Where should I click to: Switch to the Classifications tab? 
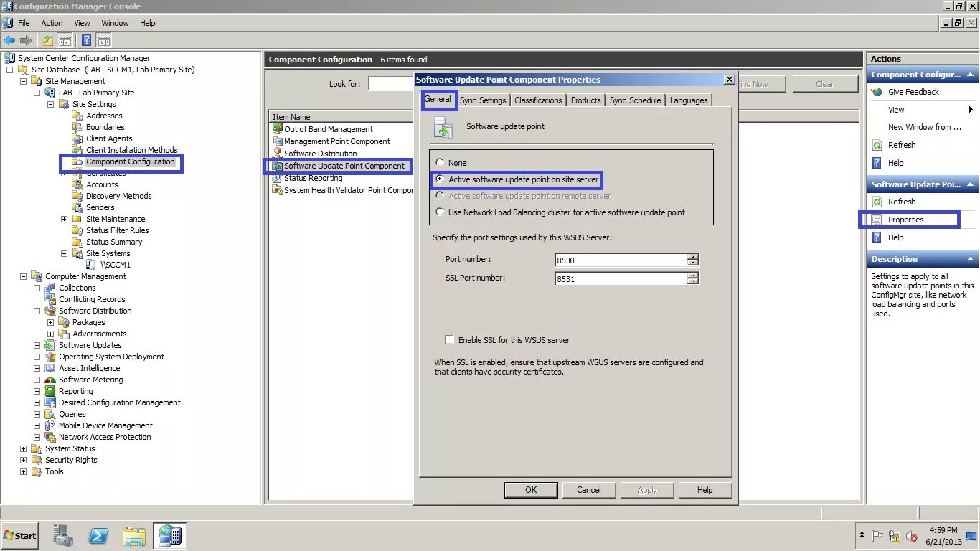(538, 100)
